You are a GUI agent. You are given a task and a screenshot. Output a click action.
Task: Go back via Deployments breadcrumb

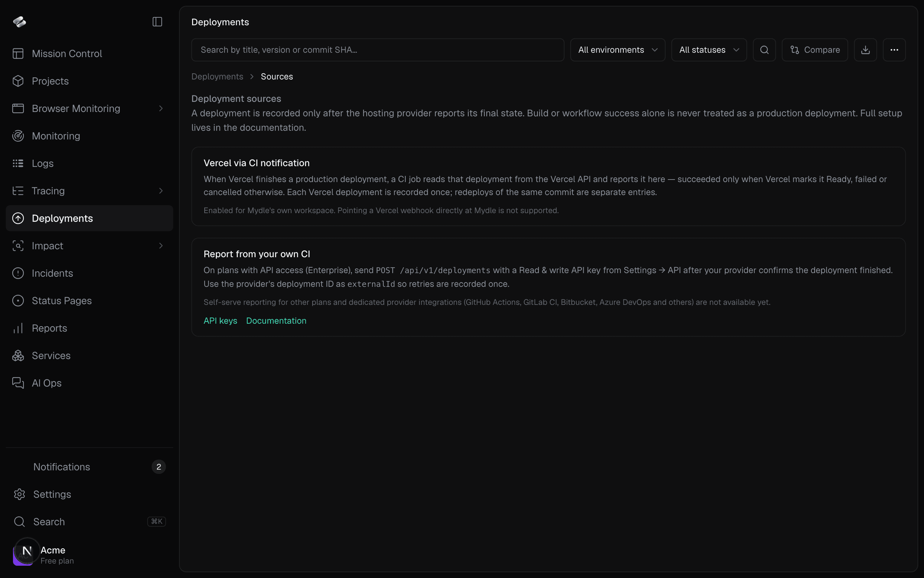(217, 77)
